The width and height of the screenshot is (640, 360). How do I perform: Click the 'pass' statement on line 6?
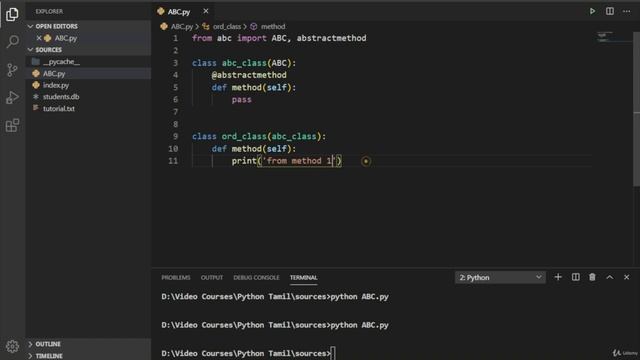242,100
